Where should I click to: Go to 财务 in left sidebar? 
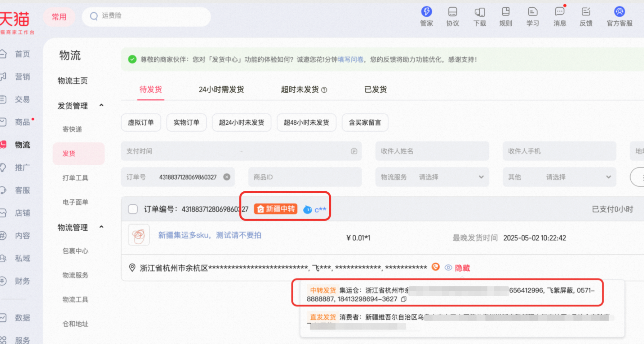22,281
